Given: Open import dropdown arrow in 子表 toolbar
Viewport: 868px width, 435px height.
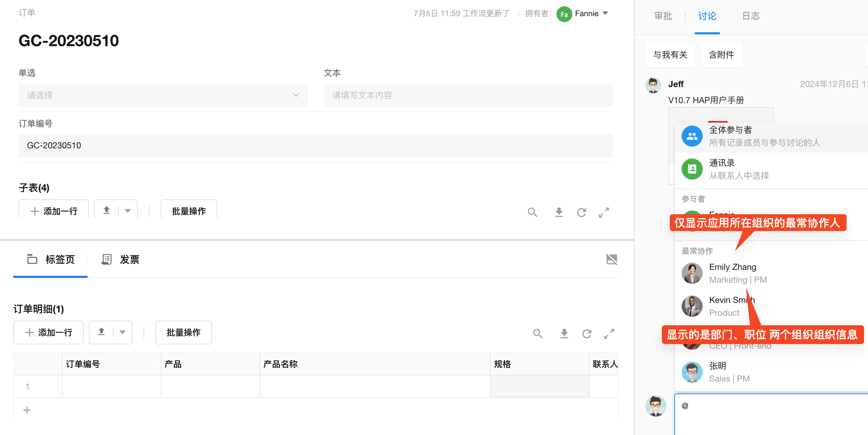Looking at the screenshot, I should (x=128, y=211).
